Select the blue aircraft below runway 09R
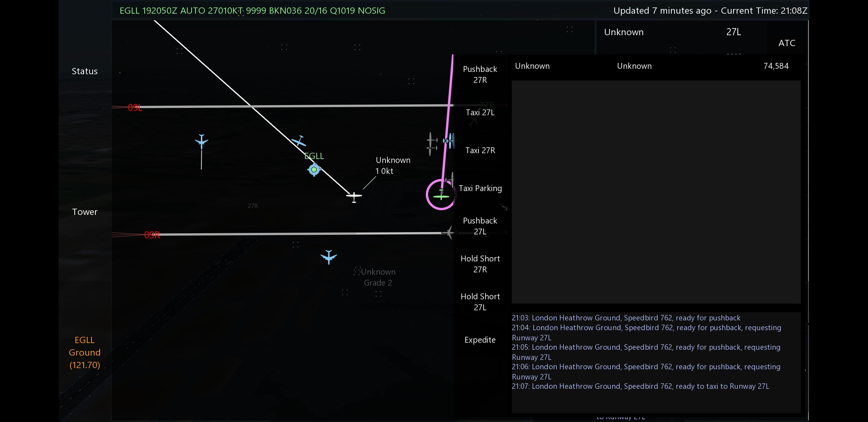The height and width of the screenshot is (422, 868). (x=328, y=257)
